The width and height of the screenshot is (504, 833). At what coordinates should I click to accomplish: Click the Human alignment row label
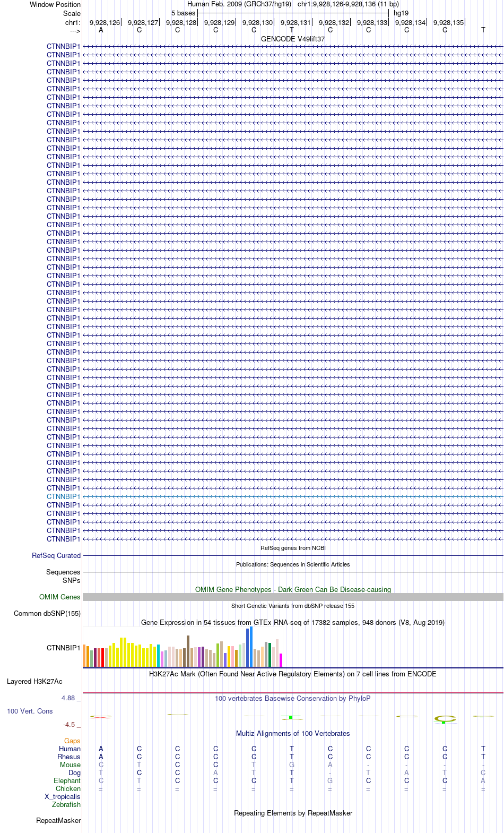click(x=69, y=749)
